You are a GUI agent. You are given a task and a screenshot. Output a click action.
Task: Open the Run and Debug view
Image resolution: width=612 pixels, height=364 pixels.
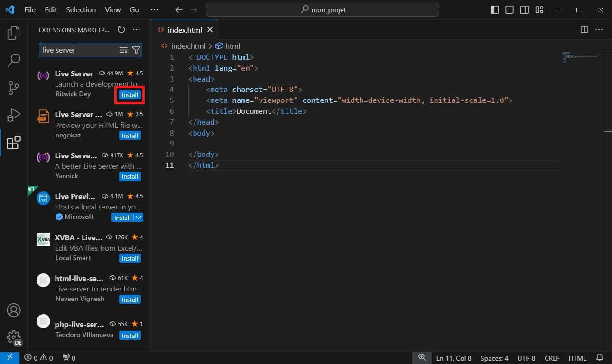coord(14,115)
